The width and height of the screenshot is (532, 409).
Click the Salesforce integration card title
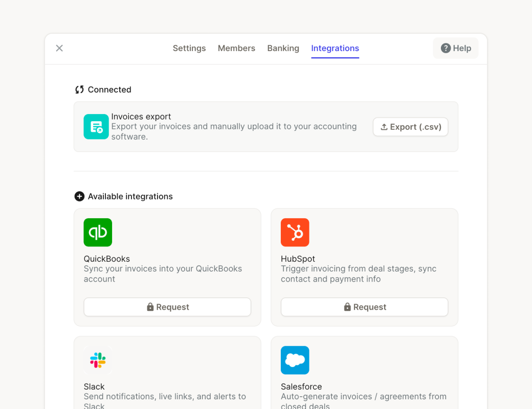(x=301, y=387)
